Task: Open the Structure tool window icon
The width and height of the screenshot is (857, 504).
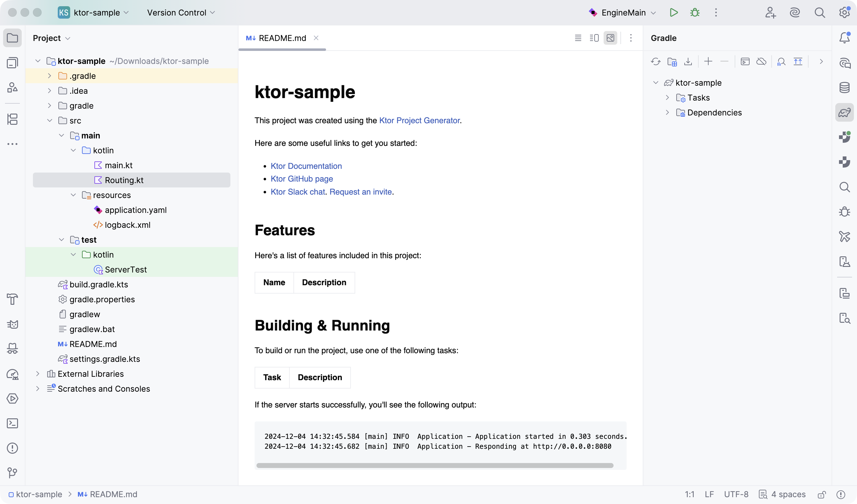Action: [x=12, y=119]
